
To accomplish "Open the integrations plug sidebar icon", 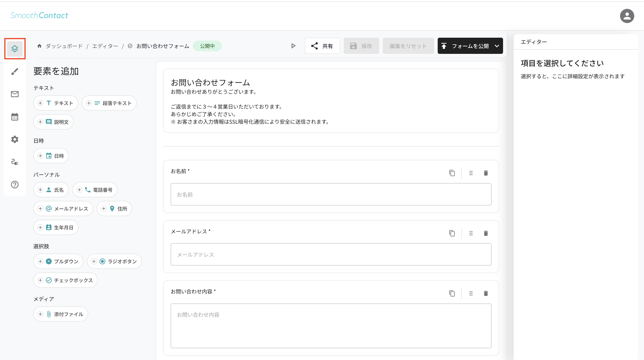I will [x=15, y=162].
